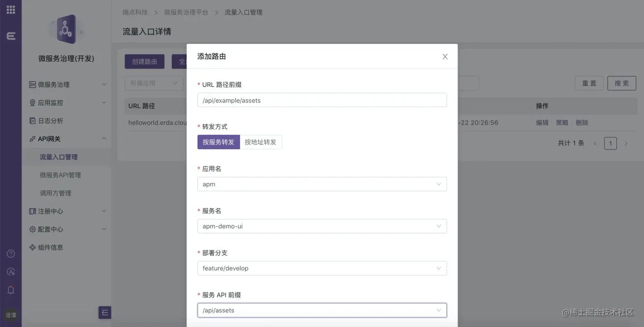Open the 服务 API 前缀 combo box
Screen dimensions: 644x327
[x=322, y=310]
